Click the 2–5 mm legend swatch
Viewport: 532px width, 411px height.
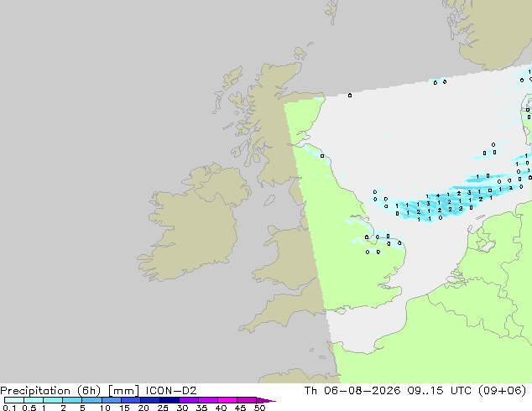(72, 400)
